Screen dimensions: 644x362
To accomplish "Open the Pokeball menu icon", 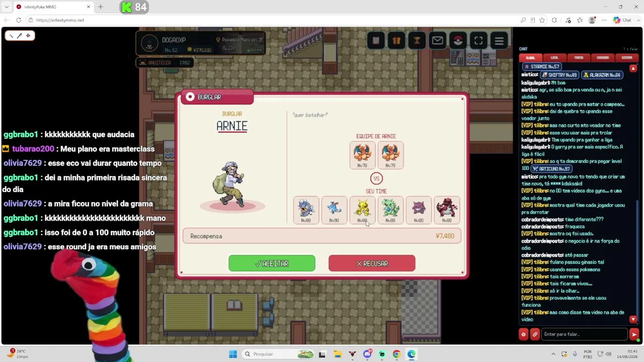I will pyautogui.click(x=458, y=41).
